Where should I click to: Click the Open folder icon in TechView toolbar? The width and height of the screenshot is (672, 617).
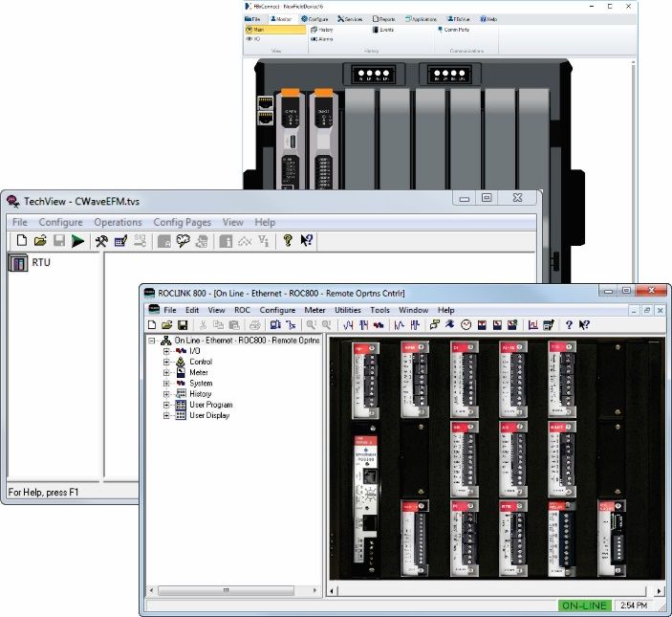tap(40, 240)
